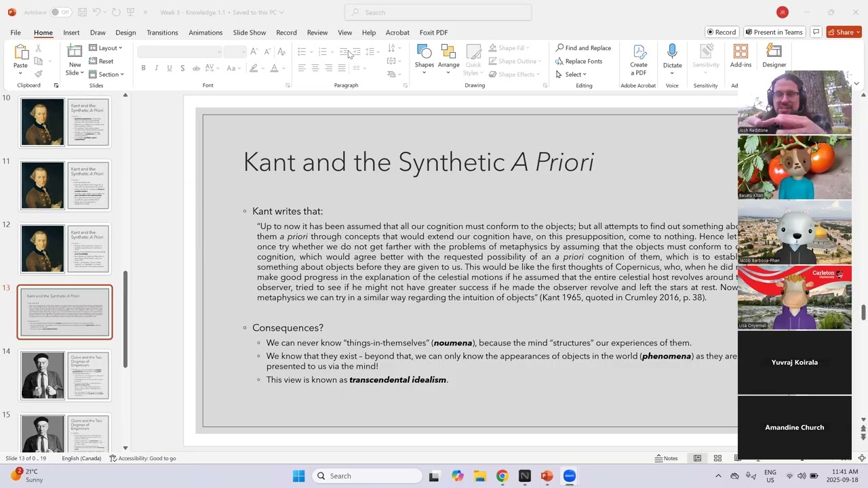Click the Share button
The height and width of the screenshot is (488, 868).
[x=844, y=32]
